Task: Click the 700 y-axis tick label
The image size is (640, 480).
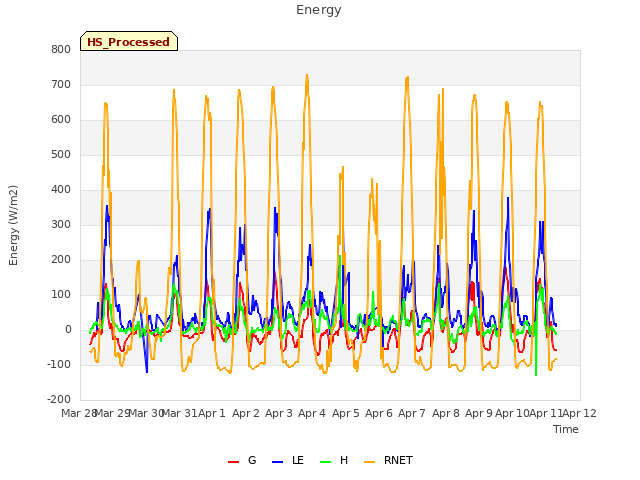Action: pyautogui.click(x=61, y=85)
